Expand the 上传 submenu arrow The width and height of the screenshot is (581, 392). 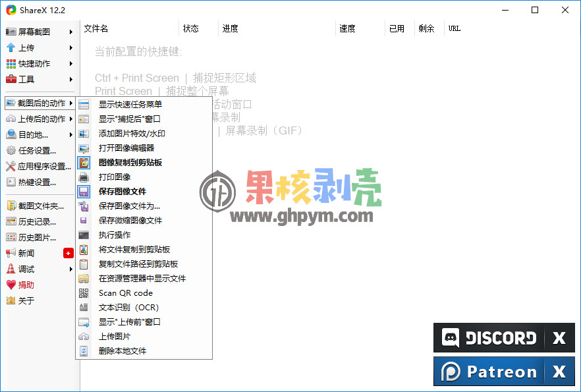click(x=70, y=47)
